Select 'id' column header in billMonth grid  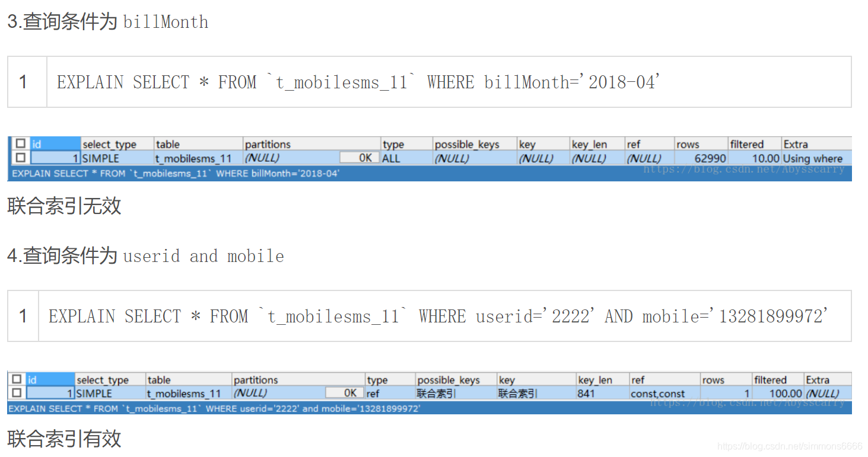click(55, 144)
